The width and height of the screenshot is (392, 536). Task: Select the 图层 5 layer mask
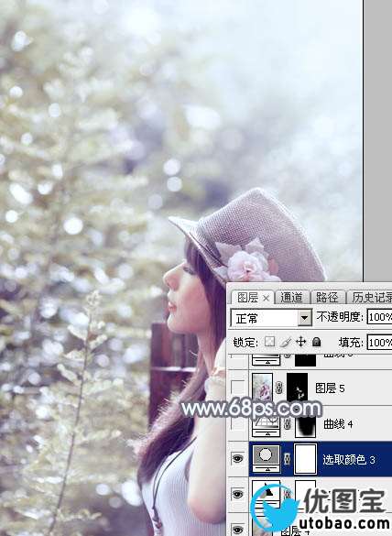point(298,388)
